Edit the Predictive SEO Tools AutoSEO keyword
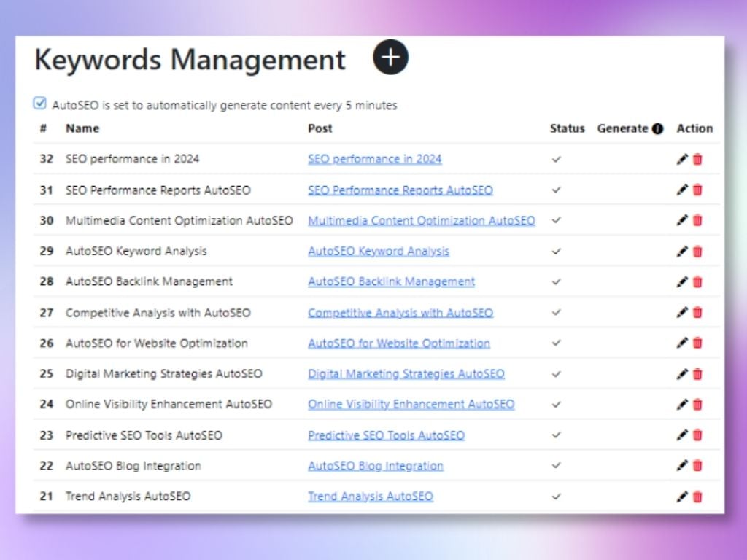This screenshot has height=560, width=747. coord(682,435)
